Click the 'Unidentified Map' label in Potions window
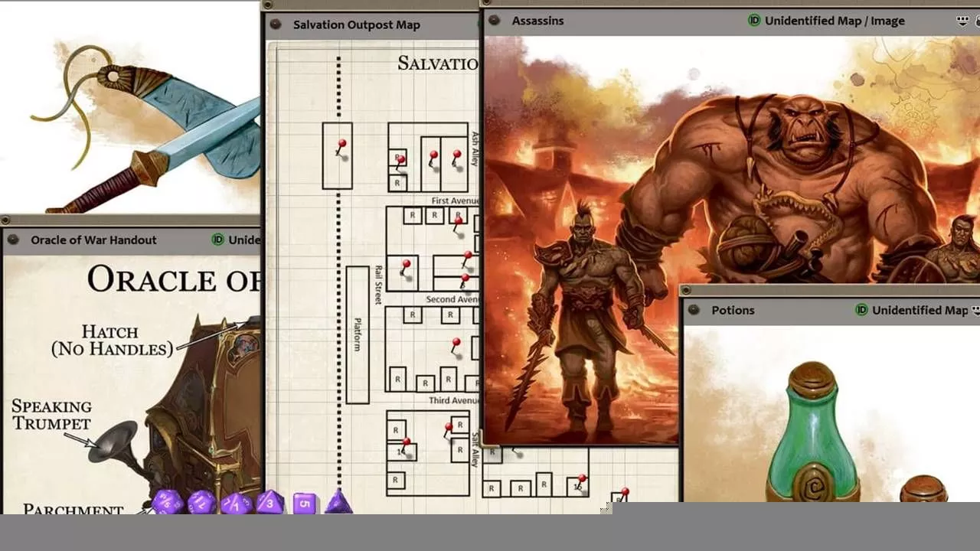The image size is (980, 551). coord(920,310)
